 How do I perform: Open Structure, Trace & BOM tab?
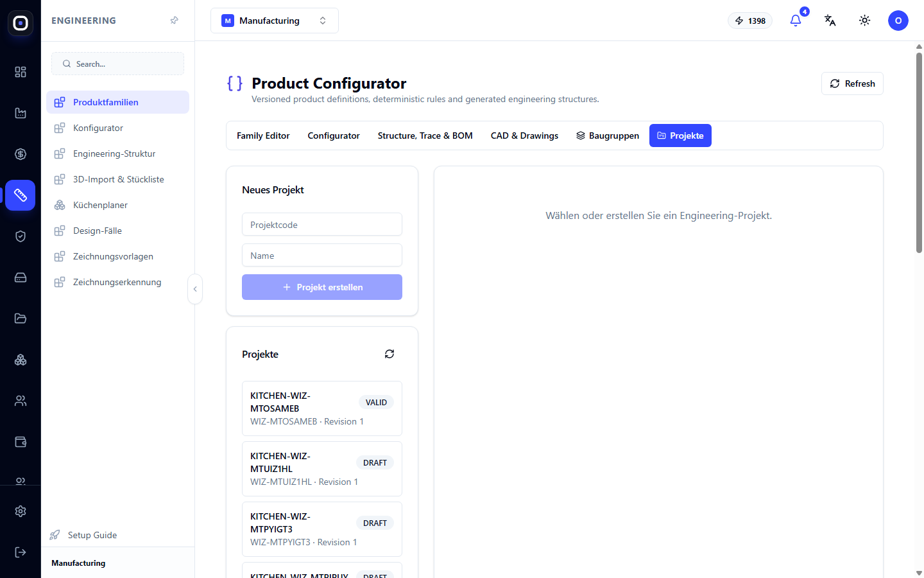pyautogui.click(x=425, y=136)
